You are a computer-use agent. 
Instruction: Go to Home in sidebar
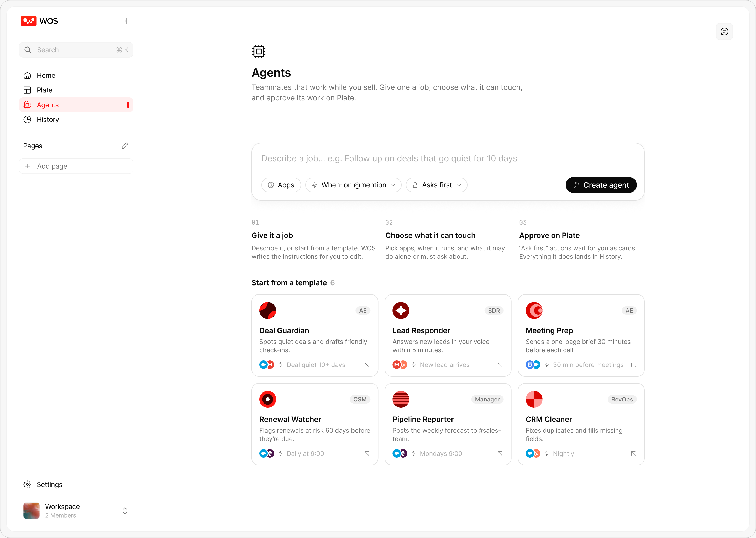coord(76,76)
